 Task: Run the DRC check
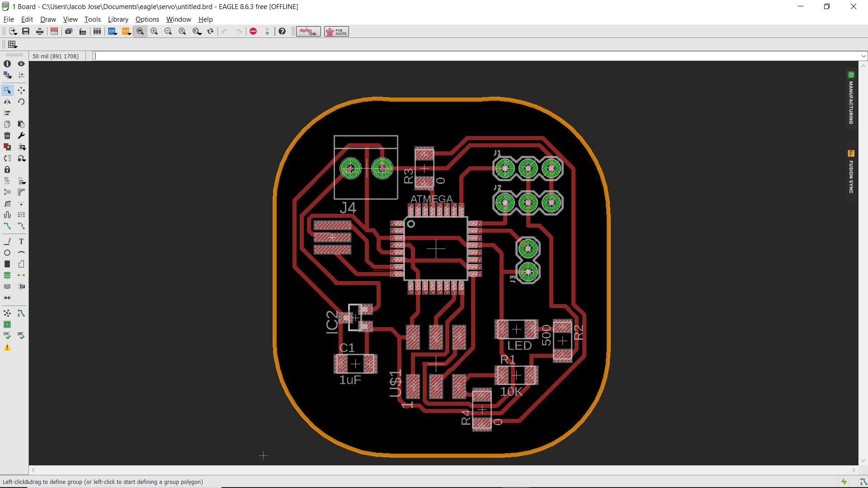(x=21, y=336)
